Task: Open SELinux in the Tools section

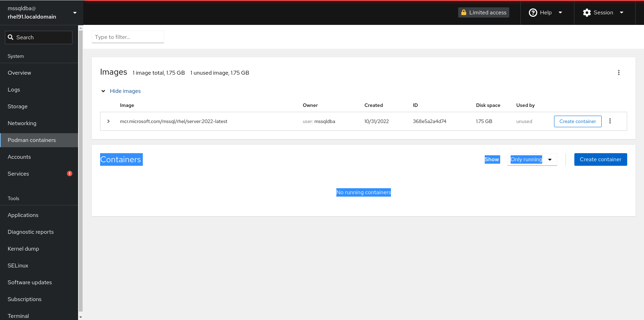Action: [18, 266]
